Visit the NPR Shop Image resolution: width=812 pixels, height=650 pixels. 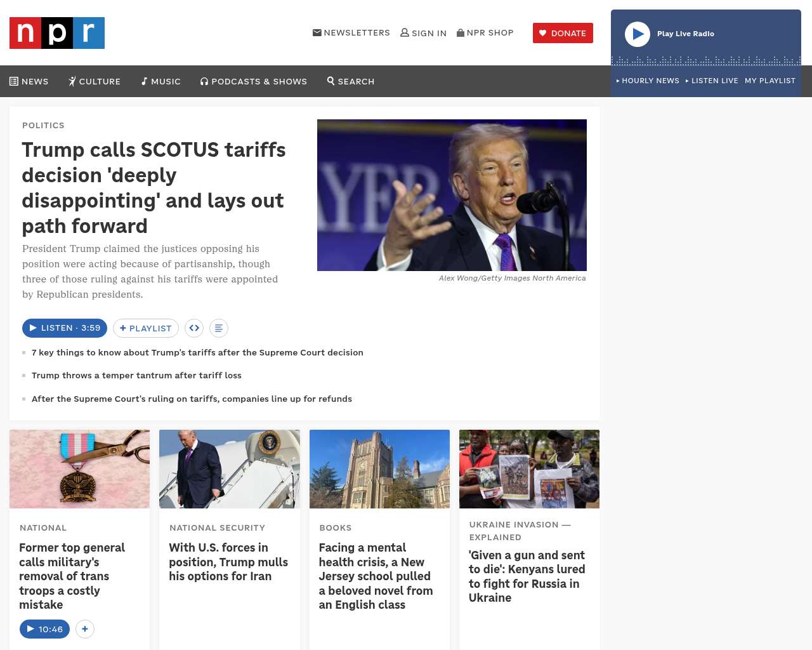(x=485, y=33)
